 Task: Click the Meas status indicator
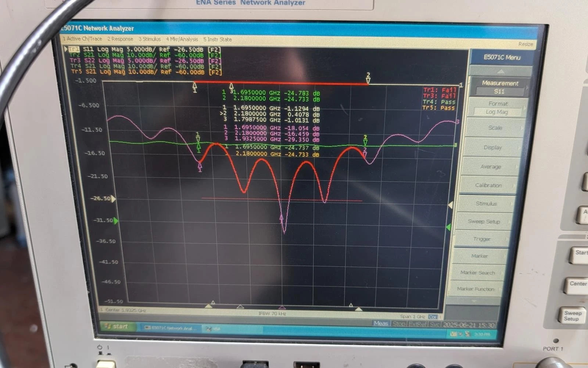(381, 323)
